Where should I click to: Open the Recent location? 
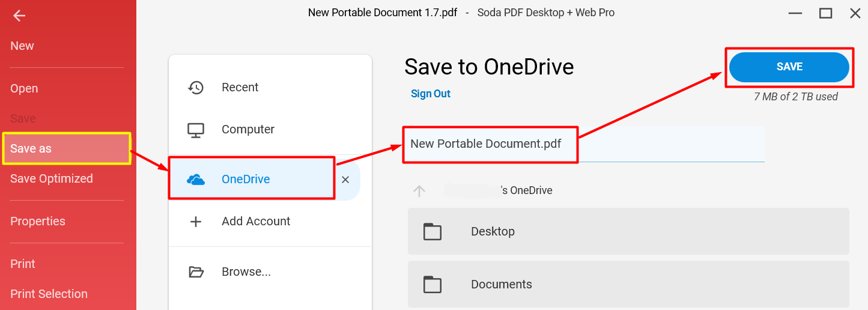point(240,87)
